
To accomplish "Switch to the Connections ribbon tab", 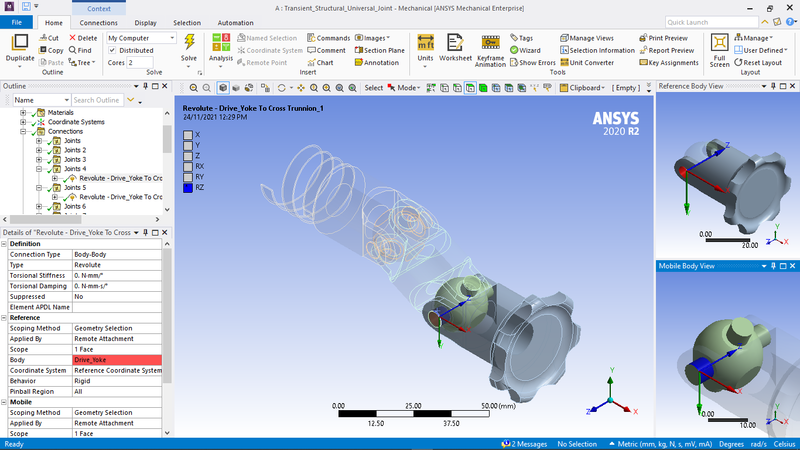I will click(x=98, y=22).
